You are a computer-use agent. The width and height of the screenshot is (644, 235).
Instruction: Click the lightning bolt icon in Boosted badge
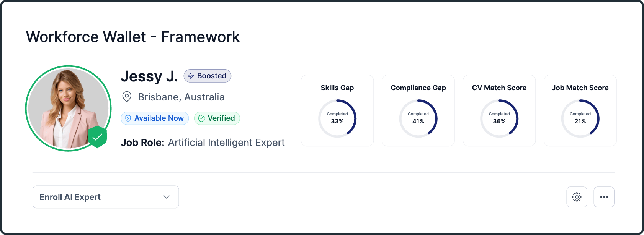191,76
